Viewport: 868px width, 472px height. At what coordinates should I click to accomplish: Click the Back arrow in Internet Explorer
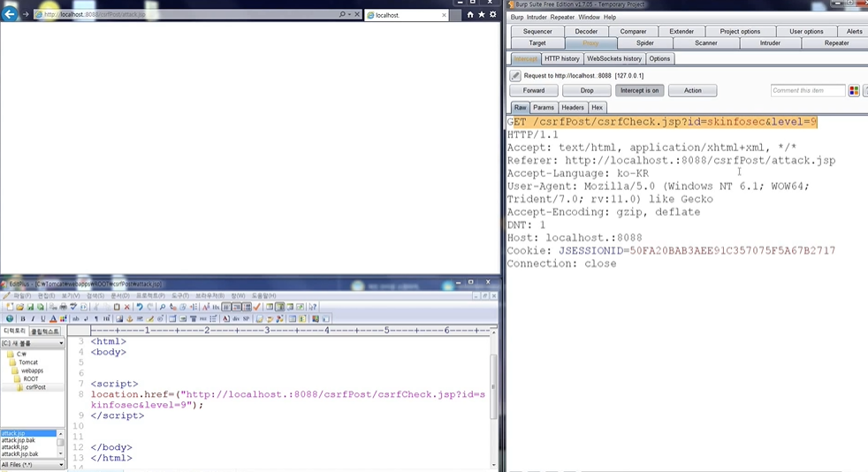click(10, 14)
